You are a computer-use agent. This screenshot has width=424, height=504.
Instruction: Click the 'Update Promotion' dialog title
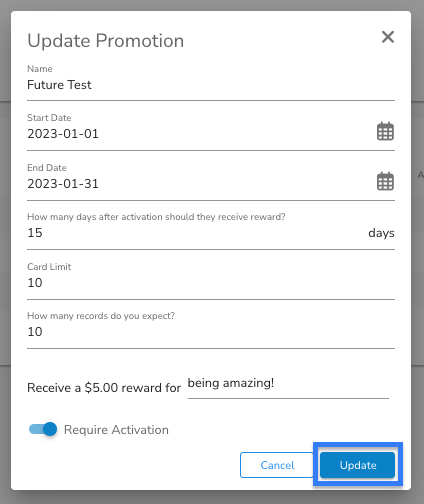pyautogui.click(x=106, y=41)
